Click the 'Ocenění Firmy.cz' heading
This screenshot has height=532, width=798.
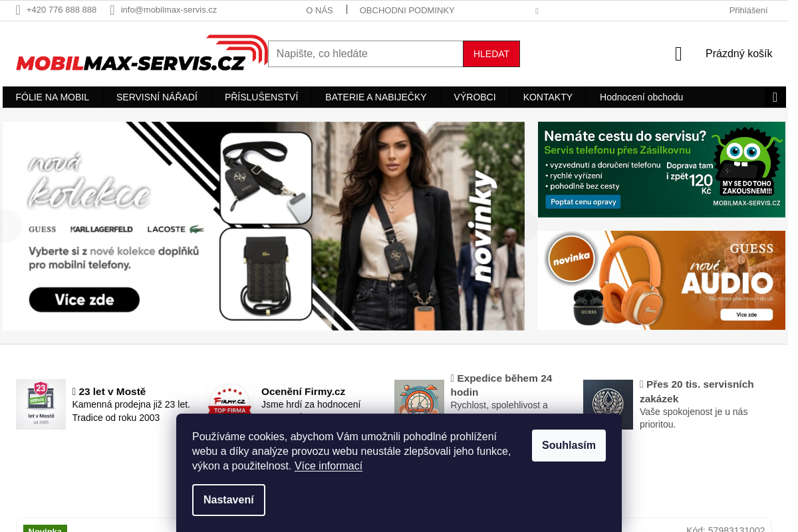click(x=303, y=392)
